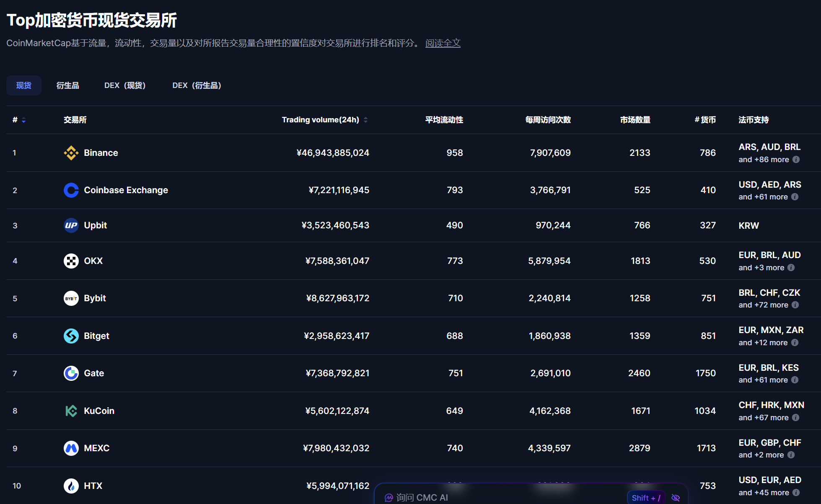
Task: Click Gate market count 2460
Action: tap(640, 373)
